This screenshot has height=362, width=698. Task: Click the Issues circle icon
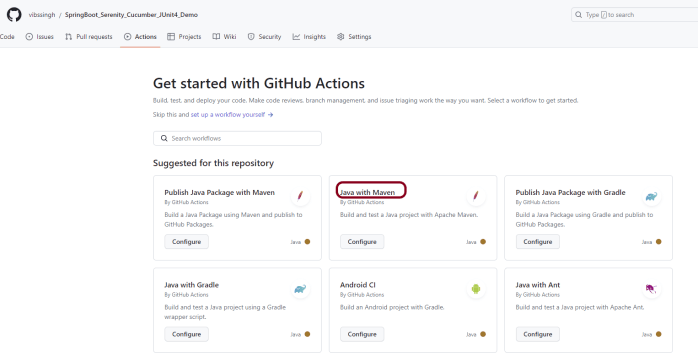tap(29, 37)
